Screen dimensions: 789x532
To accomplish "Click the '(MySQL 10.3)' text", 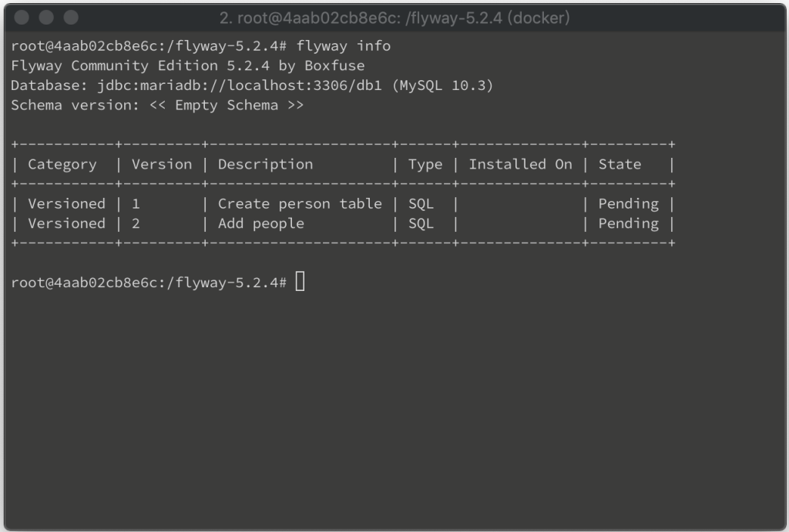I will pos(443,85).
